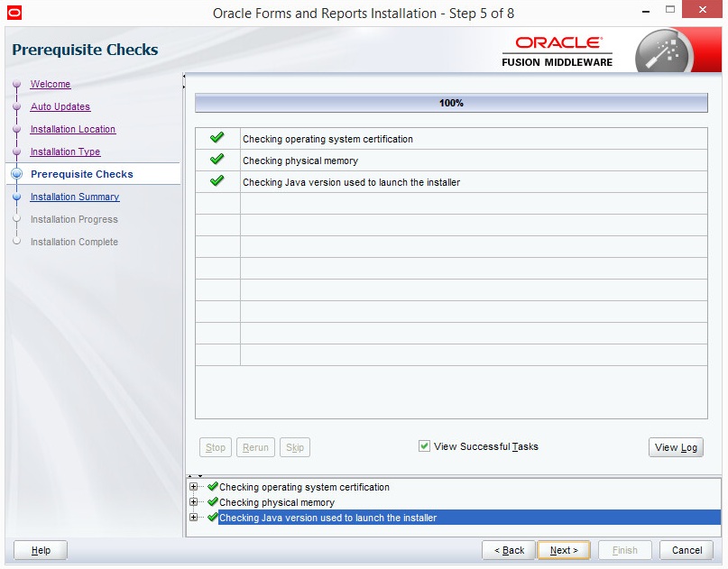Minimize the installer window
The width and height of the screenshot is (728, 569).
tap(645, 10)
